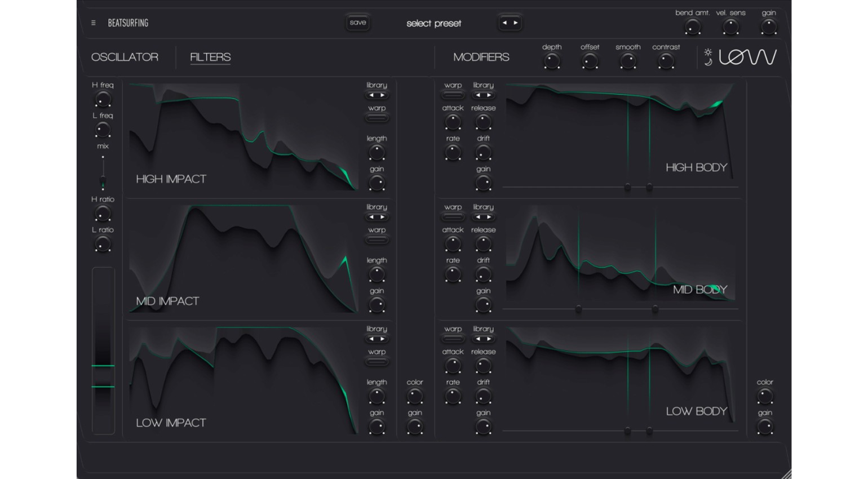Select next High Impact library sample

(383, 95)
